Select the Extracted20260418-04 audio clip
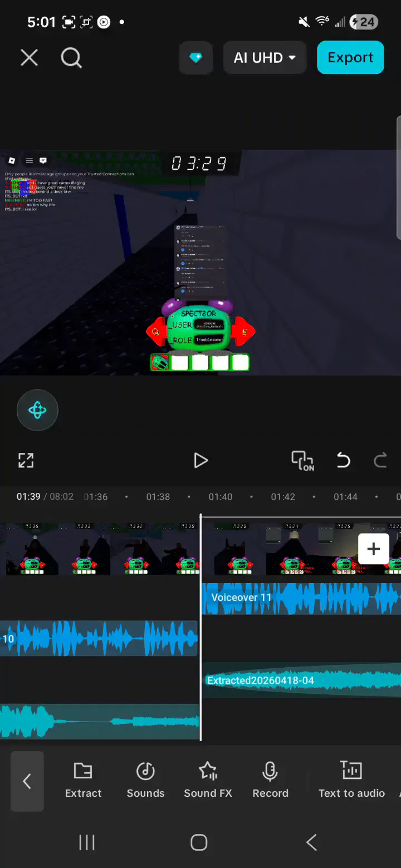 (x=301, y=680)
